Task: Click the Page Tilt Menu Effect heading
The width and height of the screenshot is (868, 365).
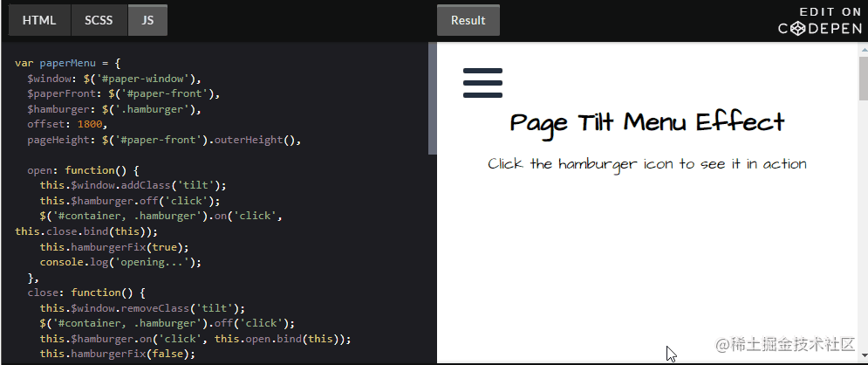Action: coord(647,123)
